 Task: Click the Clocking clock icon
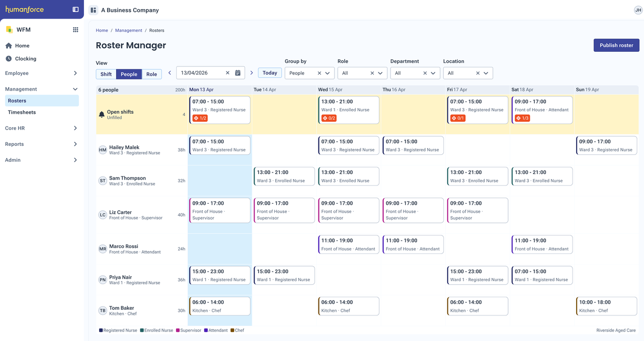(9, 59)
